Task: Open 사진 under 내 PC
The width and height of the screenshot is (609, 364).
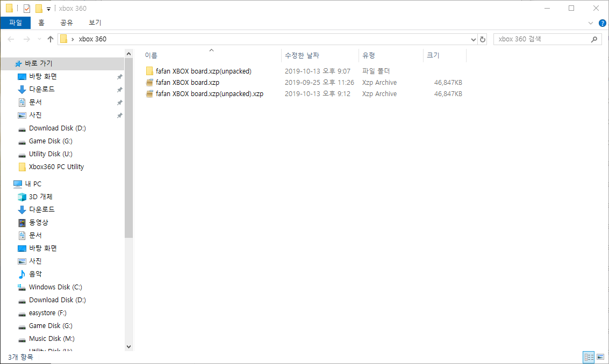Action: [35, 261]
